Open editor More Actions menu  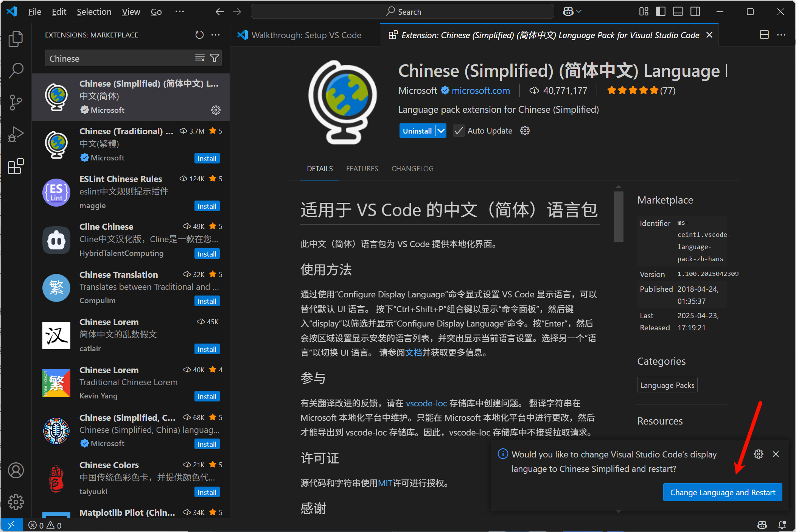tap(781, 35)
